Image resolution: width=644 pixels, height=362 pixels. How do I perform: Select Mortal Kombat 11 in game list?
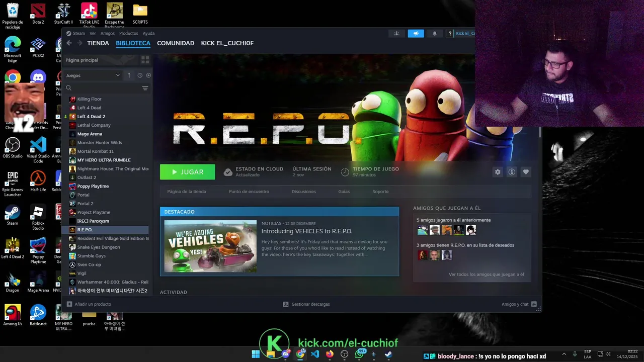pos(95,151)
